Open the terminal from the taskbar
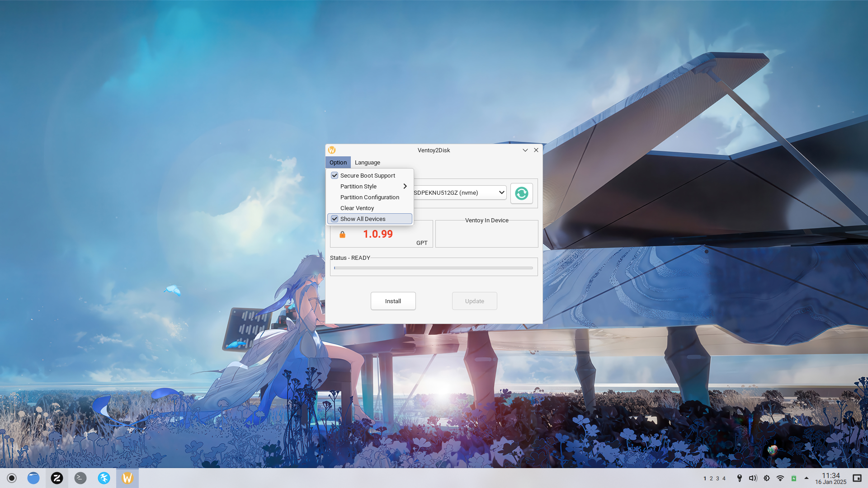This screenshot has height=488, width=868. (x=80, y=478)
